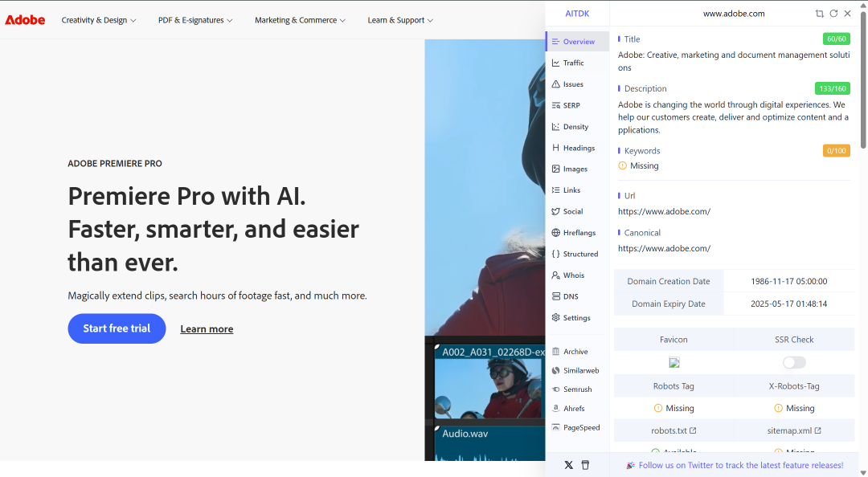
Task: Click the Adobe logo
Action: point(25,20)
